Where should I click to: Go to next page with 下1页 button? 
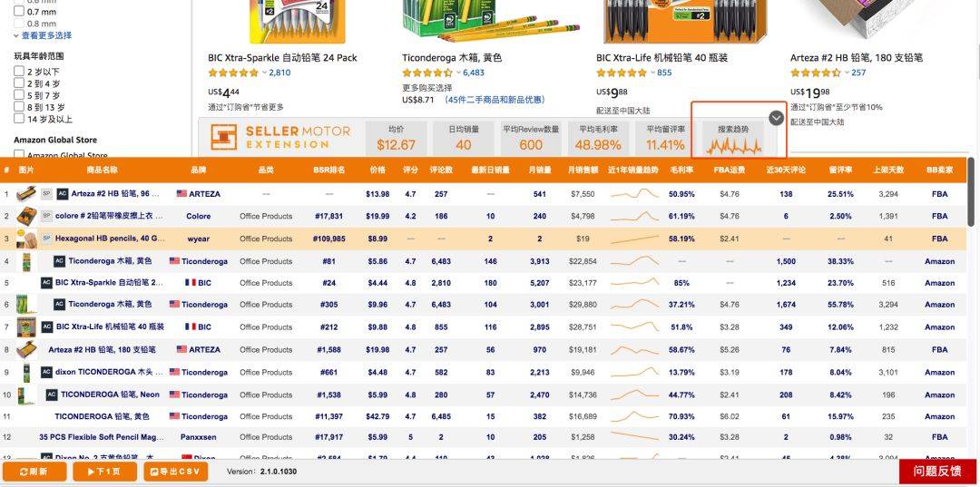click(104, 472)
